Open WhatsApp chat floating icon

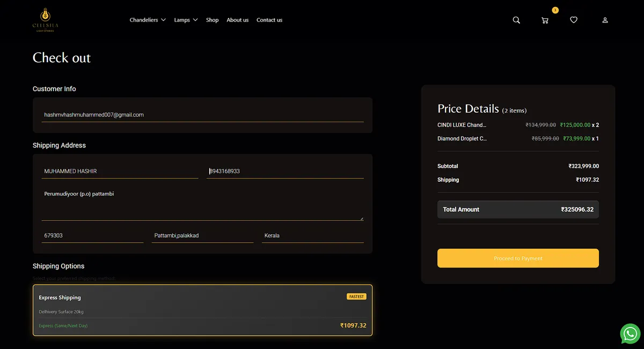(630, 333)
